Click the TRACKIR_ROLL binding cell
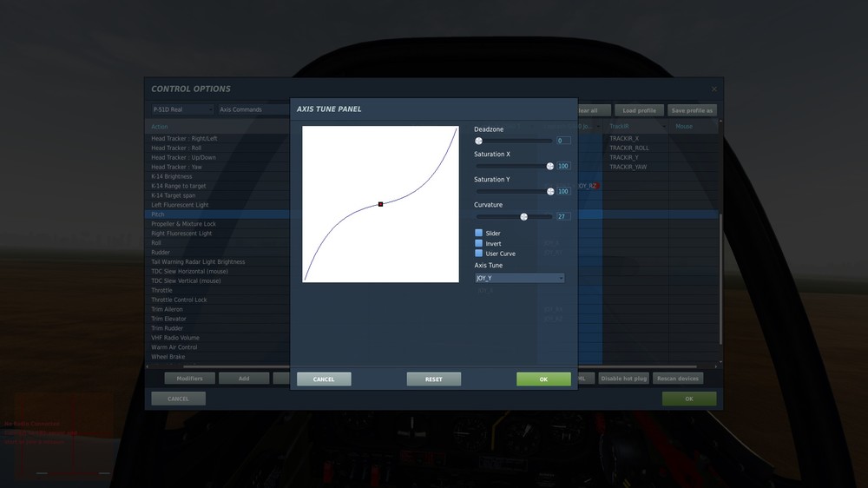This screenshot has height=488, width=868. (x=635, y=148)
